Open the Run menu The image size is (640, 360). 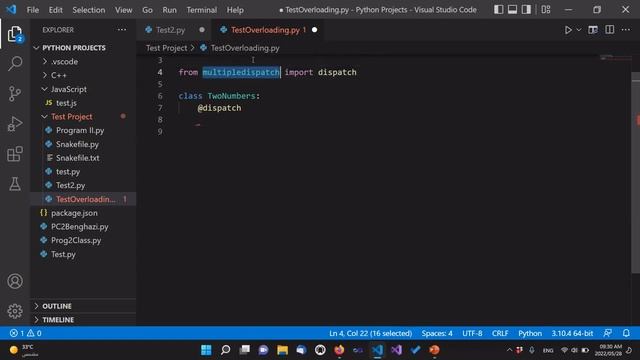(x=169, y=10)
